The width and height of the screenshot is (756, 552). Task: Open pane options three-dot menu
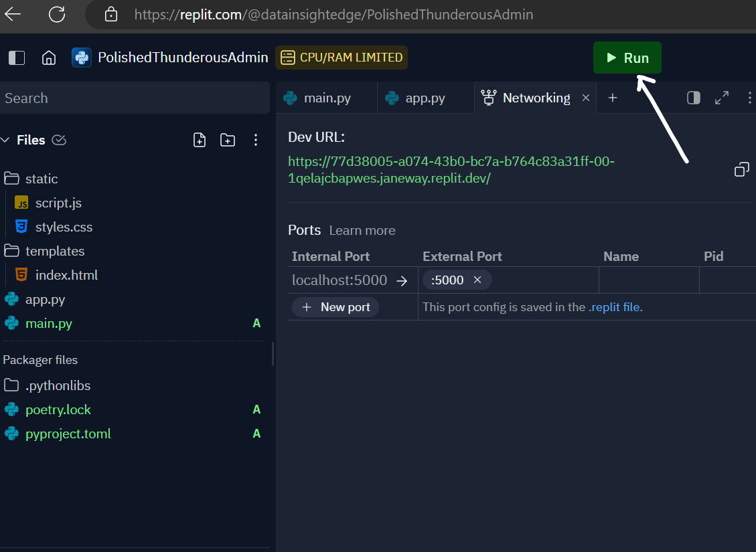point(749,98)
